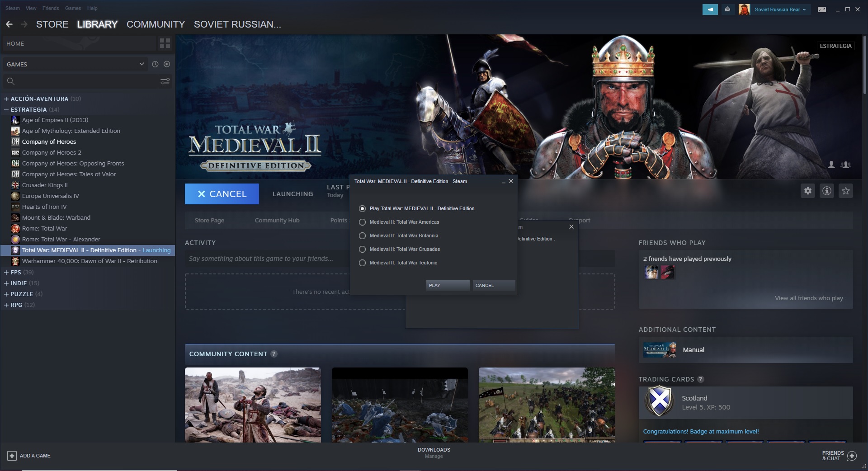Open DOWNLOADS Manage
This screenshot has height=471, width=868.
434,453
